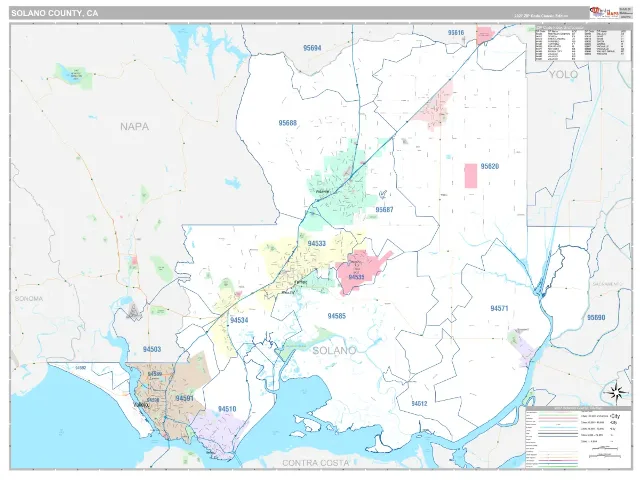Image resolution: width=640 pixels, height=480 pixels.
Task: Select ZIP code label 95687
Action: coord(384,210)
